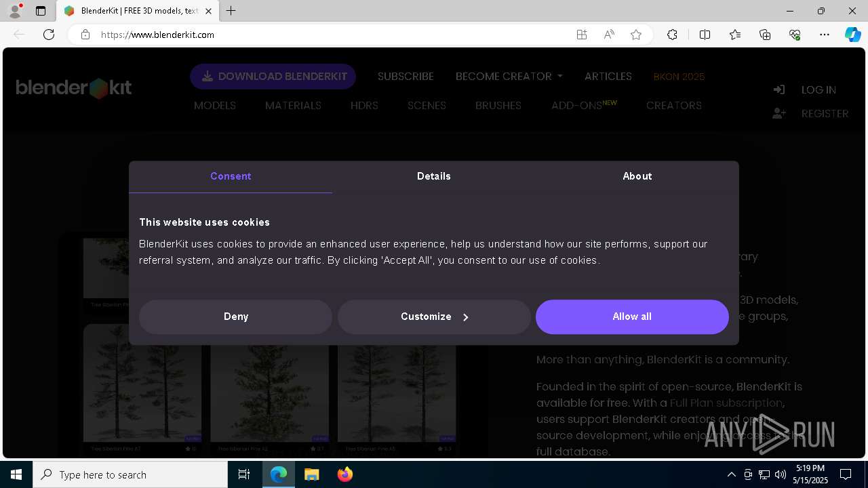Open BKON 2025 link
The width and height of the screenshot is (868, 488).
coord(679,77)
